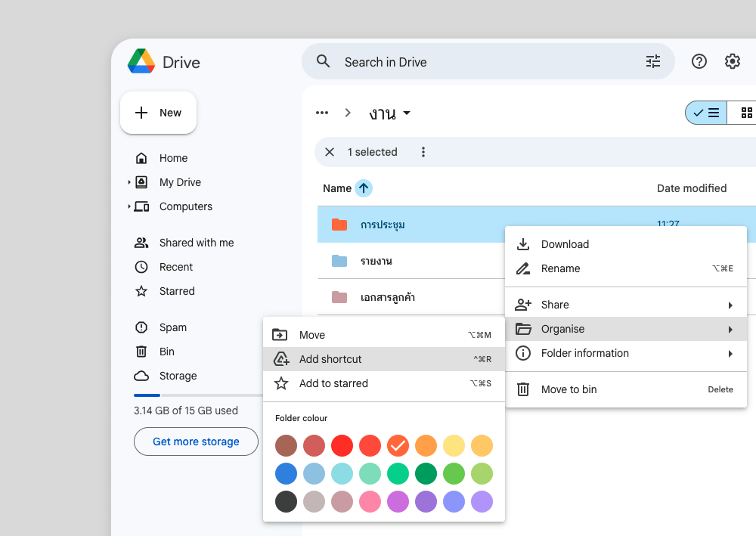Pick the dark green folder colour

tap(426, 474)
